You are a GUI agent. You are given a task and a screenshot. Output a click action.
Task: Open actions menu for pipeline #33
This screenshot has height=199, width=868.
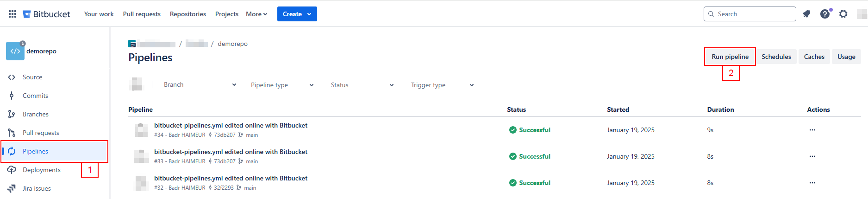coord(812,156)
